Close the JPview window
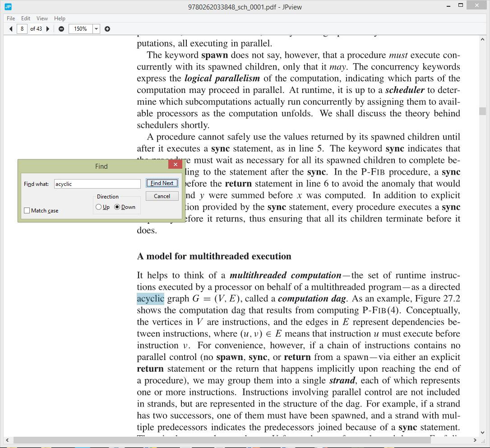The height and width of the screenshot is (448, 490). coord(477,5)
